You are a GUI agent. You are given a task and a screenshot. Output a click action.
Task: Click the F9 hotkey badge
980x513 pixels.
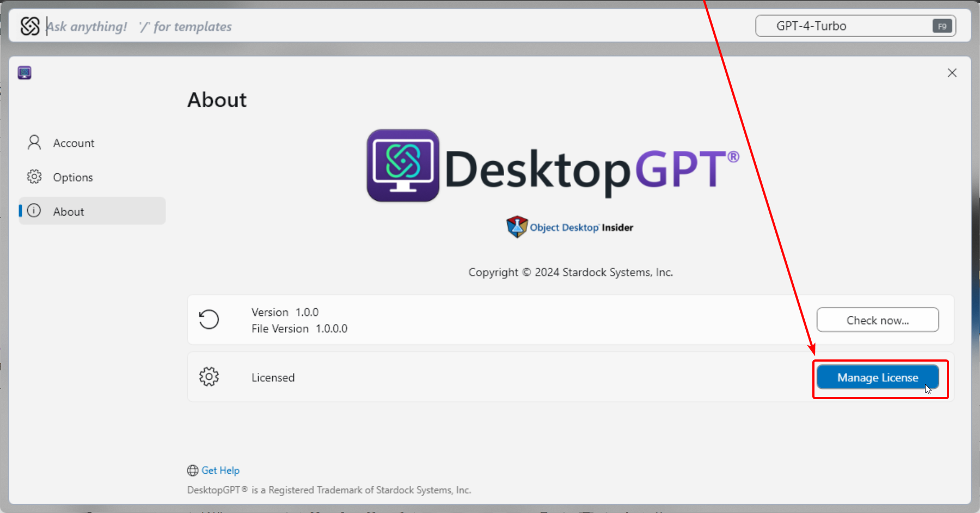click(x=942, y=26)
